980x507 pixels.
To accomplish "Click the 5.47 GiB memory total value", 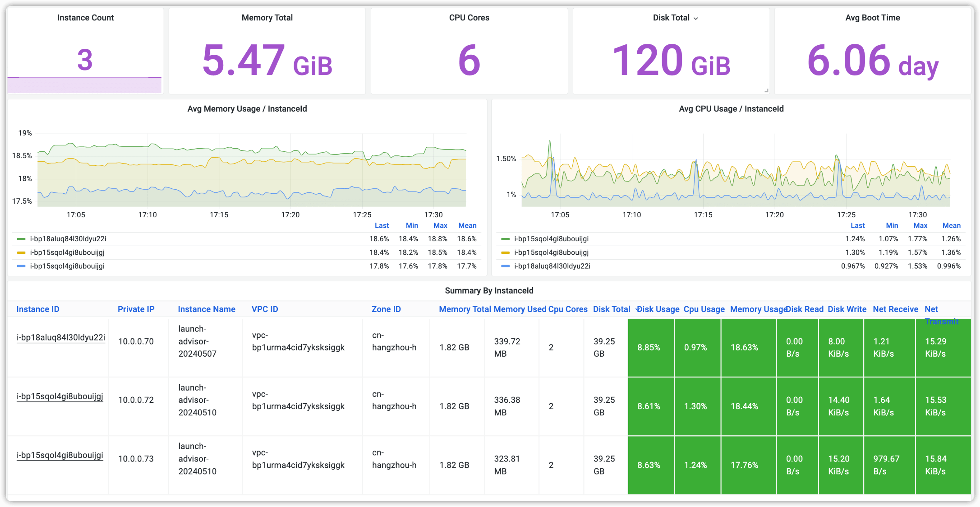I will point(267,60).
